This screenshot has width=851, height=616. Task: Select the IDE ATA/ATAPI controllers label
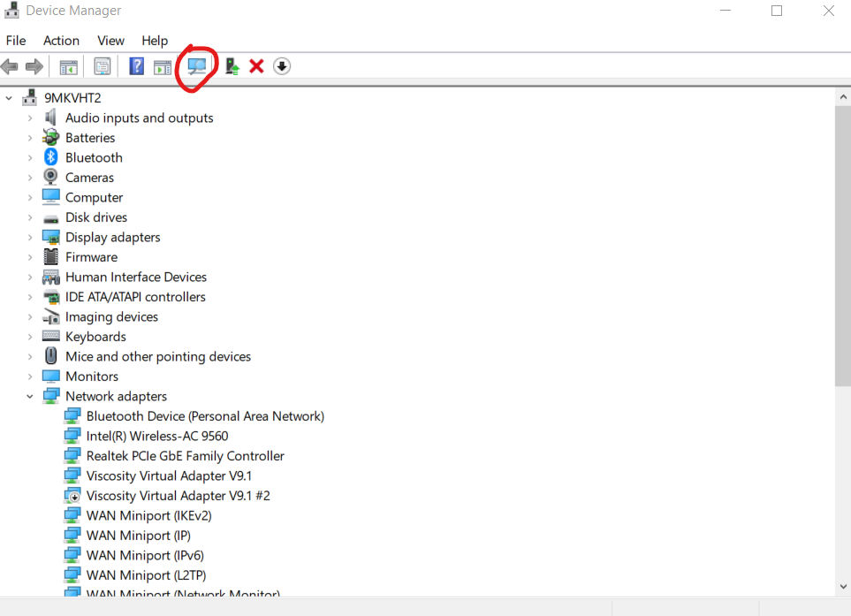point(136,297)
